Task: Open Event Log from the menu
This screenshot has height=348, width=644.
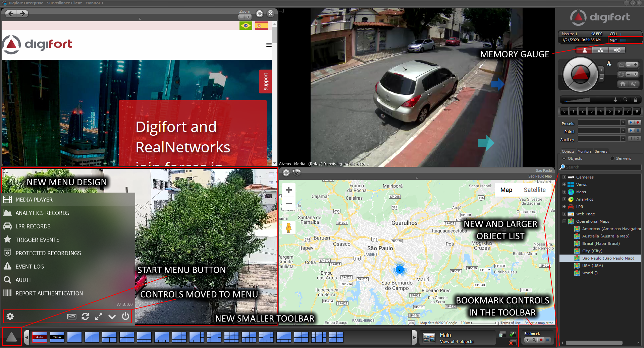Action: (x=68, y=267)
